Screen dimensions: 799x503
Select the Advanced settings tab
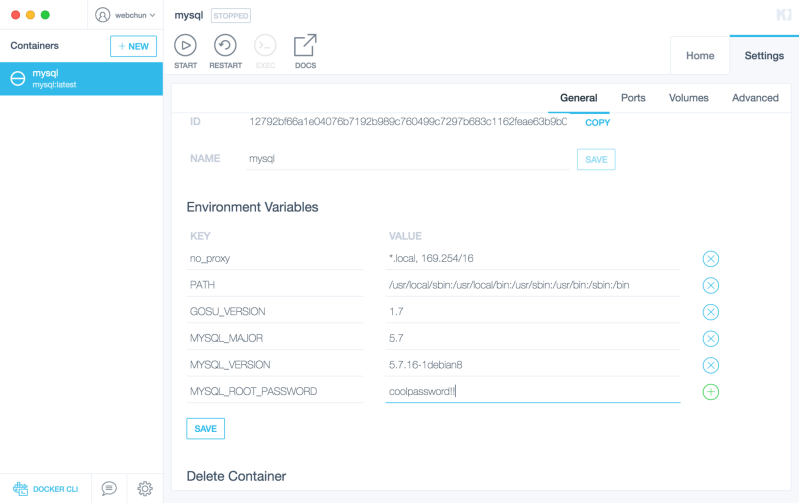pos(755,98)
